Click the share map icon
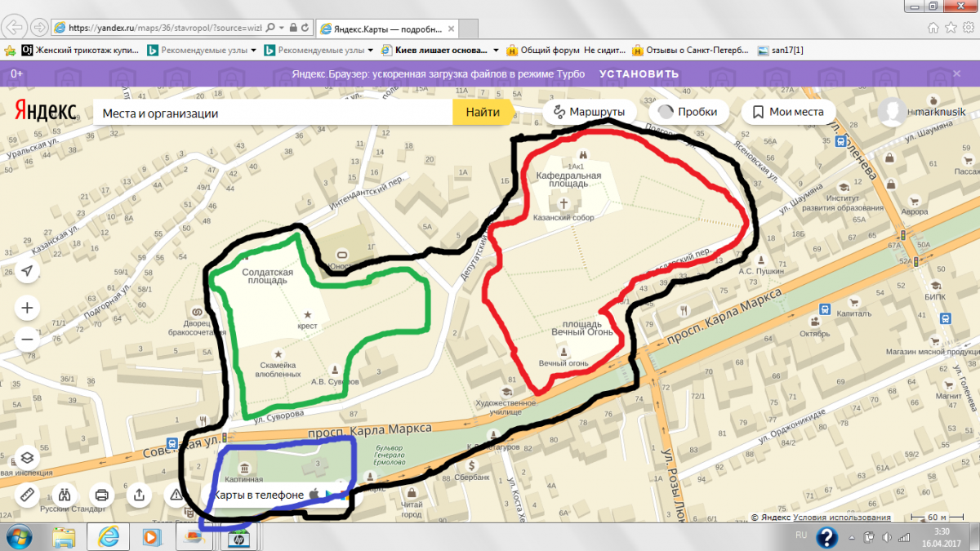Screen dimensions: 980x551 (x=139, y=494)
